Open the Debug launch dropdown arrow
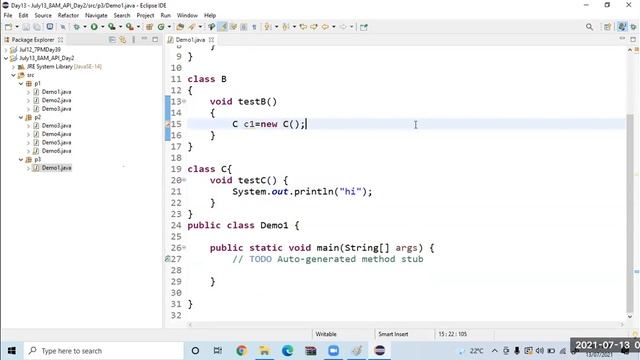640x360 pixels. pos(85,27)
